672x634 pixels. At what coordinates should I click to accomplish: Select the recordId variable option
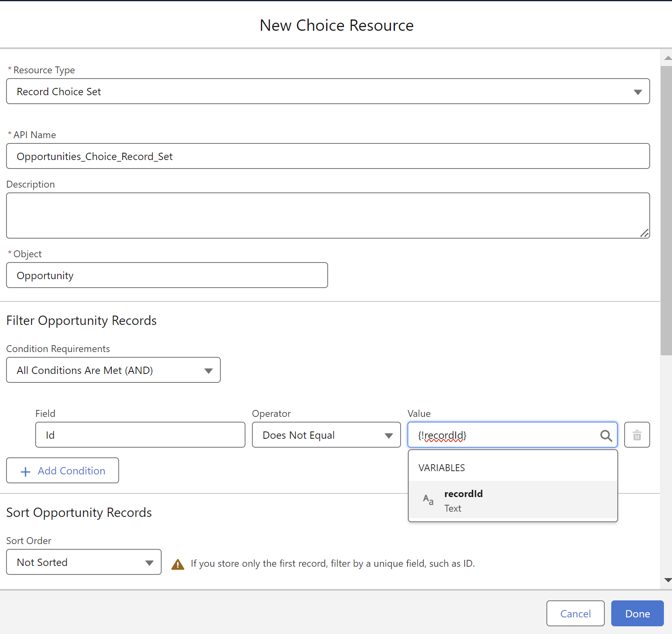pos(513,500)
